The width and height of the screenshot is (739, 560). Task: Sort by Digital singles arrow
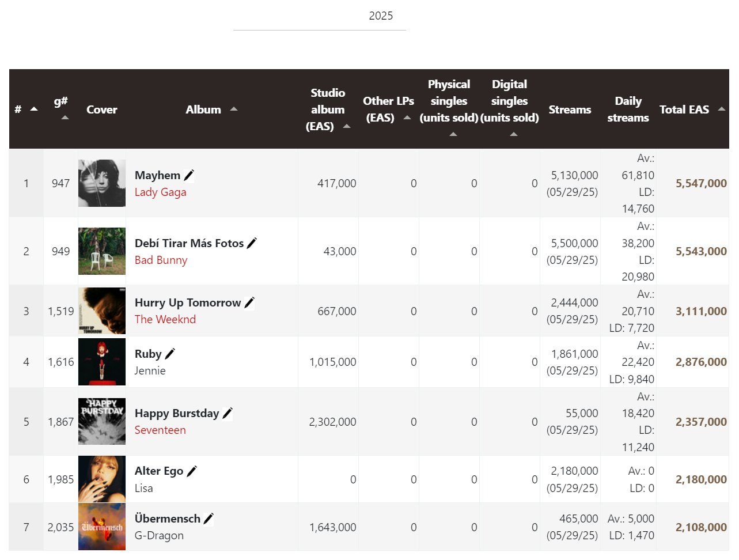coord(514,134)
